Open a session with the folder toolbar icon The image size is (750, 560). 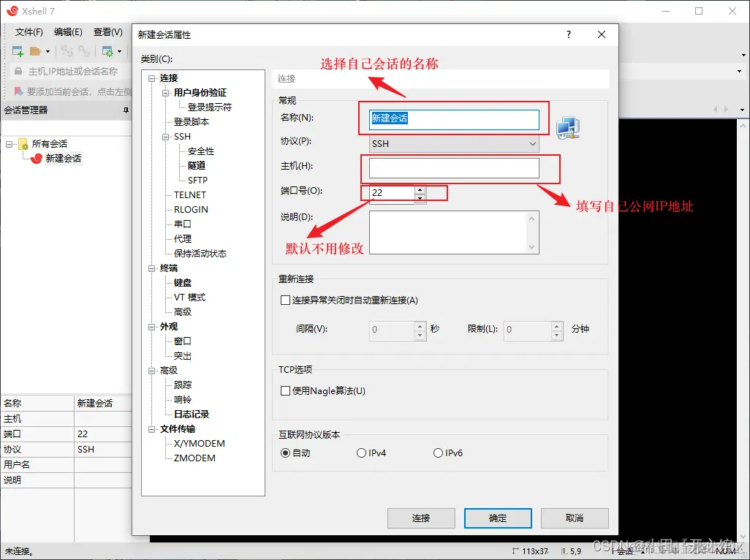tap(34, 51)
